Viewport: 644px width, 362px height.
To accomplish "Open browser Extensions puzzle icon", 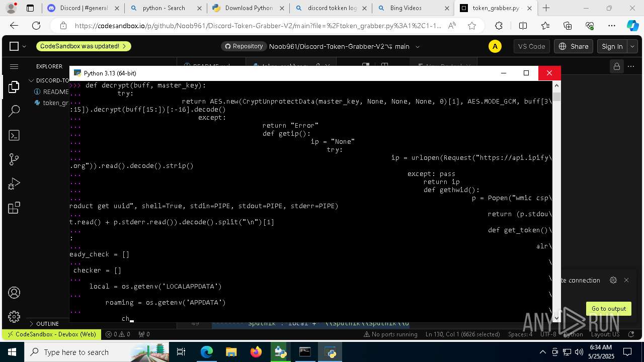I will (499, 26).
